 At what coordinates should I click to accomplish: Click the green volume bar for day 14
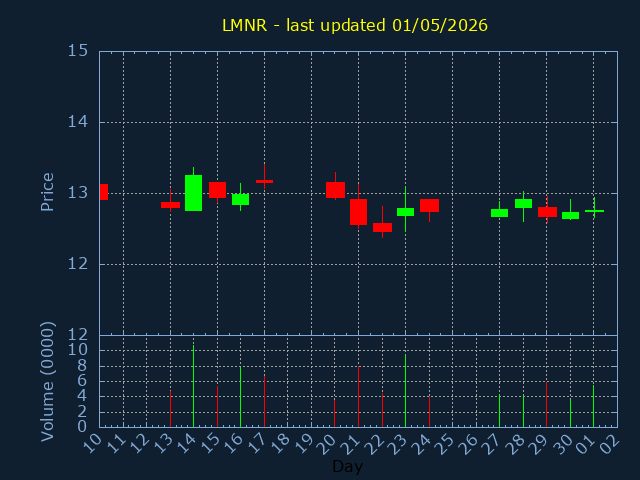click(193, 386)
